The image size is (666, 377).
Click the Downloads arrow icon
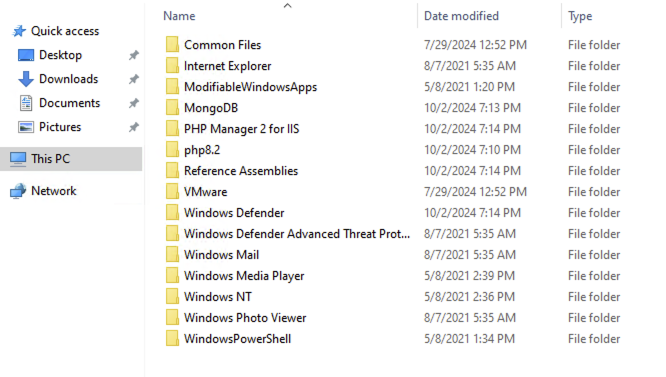pyautogui.click(x=26, y=79)
